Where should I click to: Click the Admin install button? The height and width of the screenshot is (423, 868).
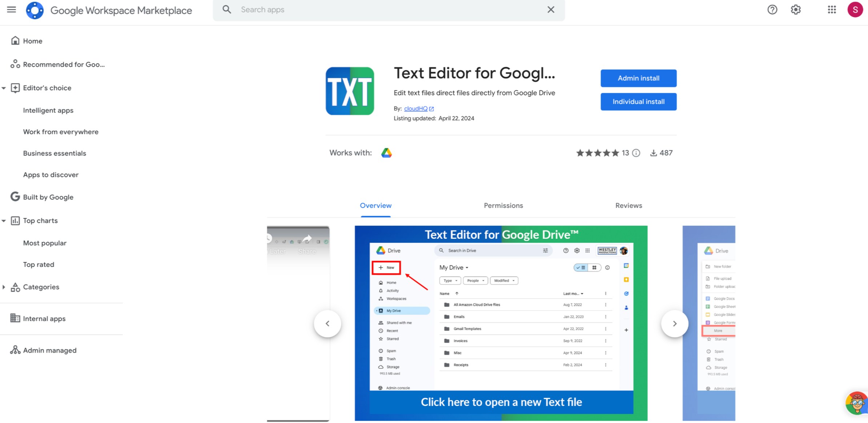pyautogui.click(x=638, y=78)
